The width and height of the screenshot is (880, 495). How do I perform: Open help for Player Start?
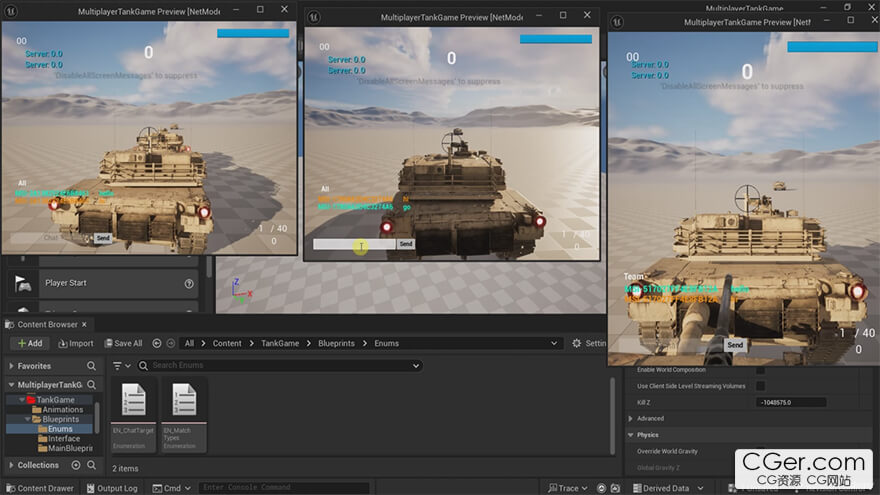(x=189, y=284)
